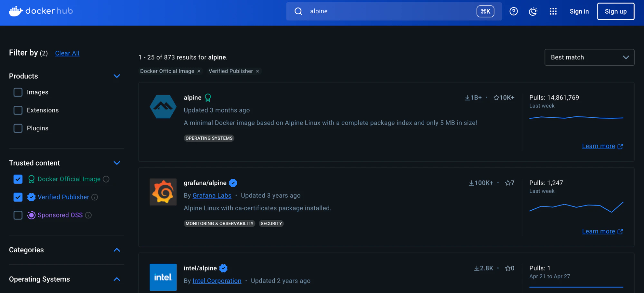Click verified badge next to intel/alpine
This screenshot has height=293, width=644.
pos(223,268)
